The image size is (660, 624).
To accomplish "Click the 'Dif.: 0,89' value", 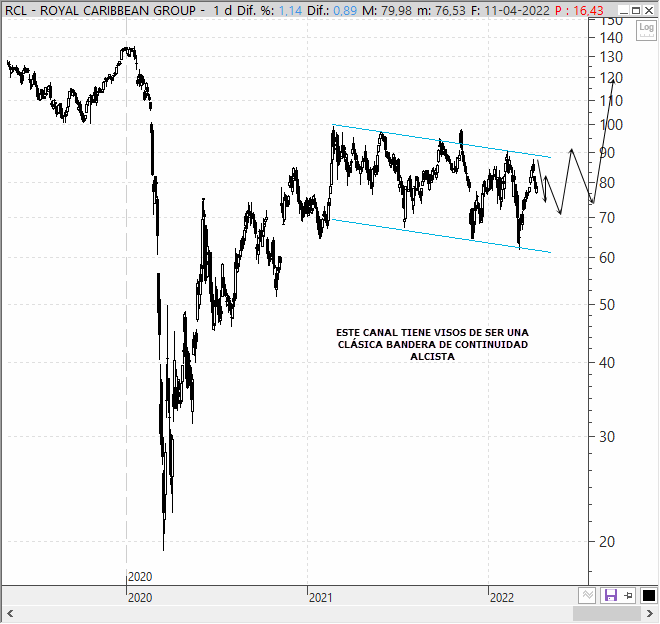I will pos(332,10).
